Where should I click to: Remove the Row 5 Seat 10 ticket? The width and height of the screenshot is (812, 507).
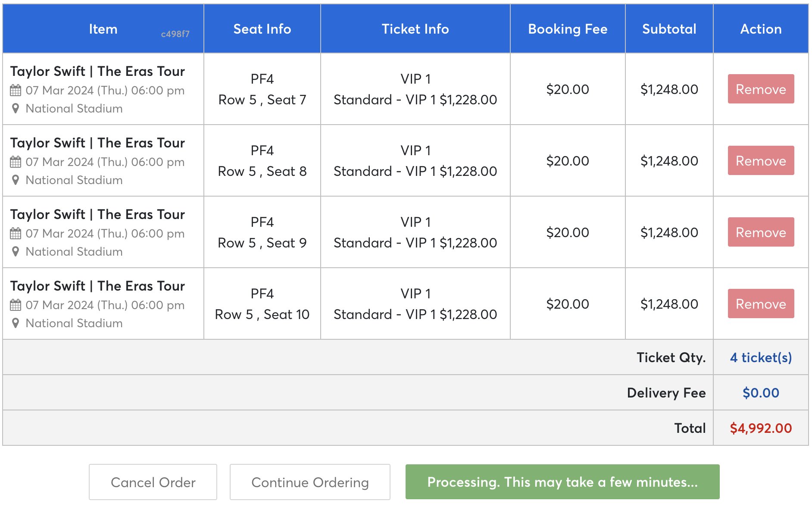(x=761, y=304)
